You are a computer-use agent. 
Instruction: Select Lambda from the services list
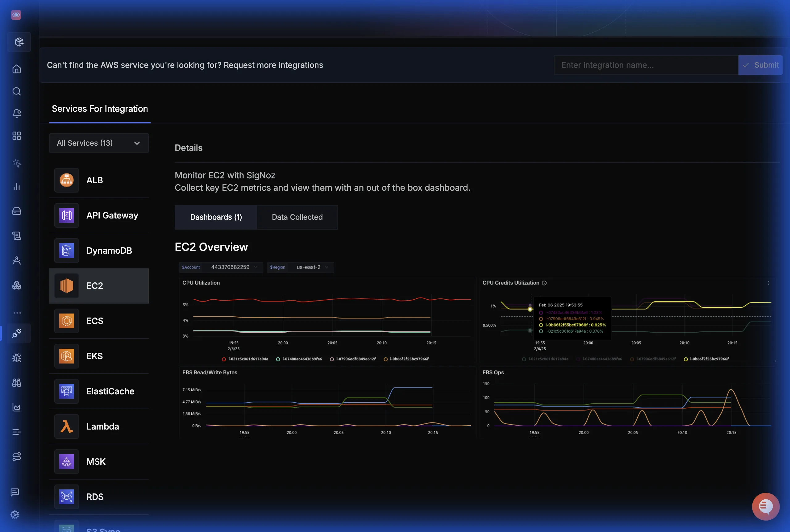tap(99, 426)
